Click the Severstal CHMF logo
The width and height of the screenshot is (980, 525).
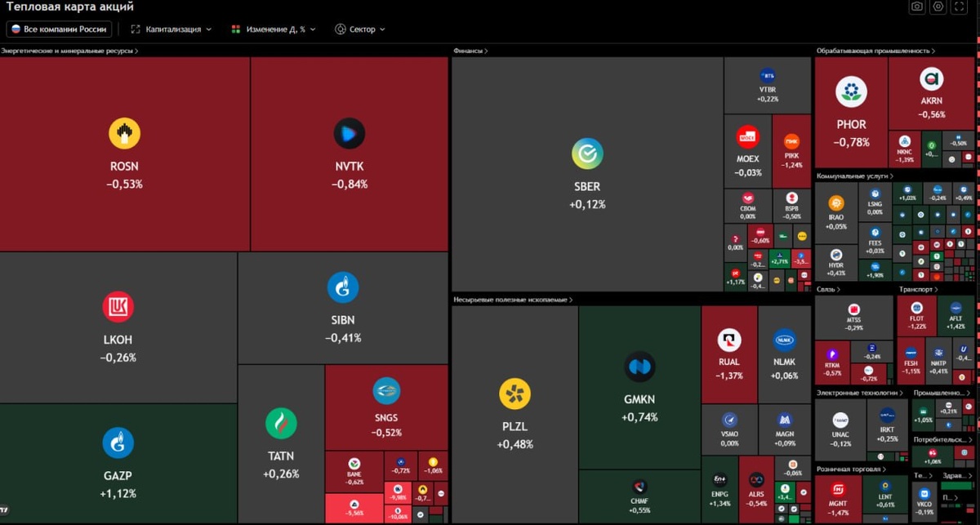639,487
